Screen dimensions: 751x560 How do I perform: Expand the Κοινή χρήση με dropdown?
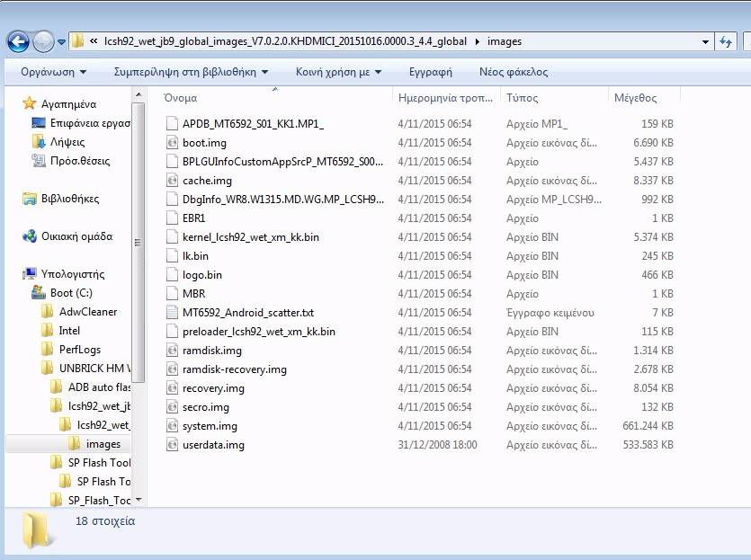[x=338, y=72]
